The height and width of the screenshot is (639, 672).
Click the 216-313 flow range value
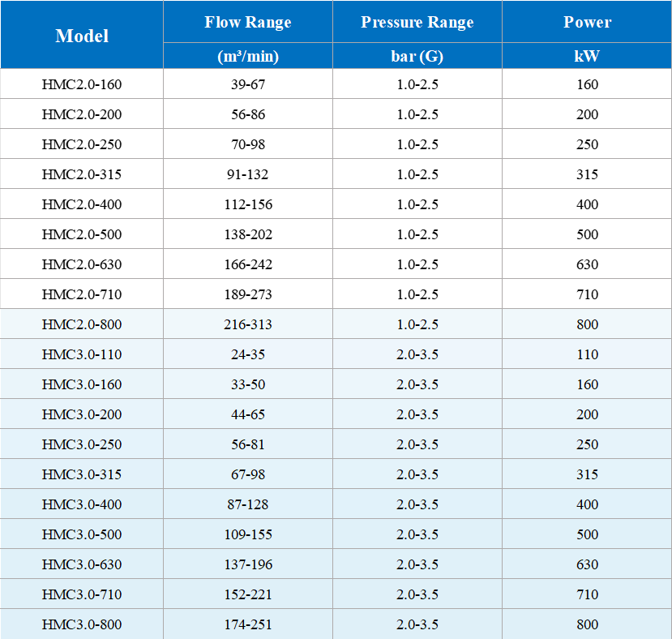pos(248,324)
